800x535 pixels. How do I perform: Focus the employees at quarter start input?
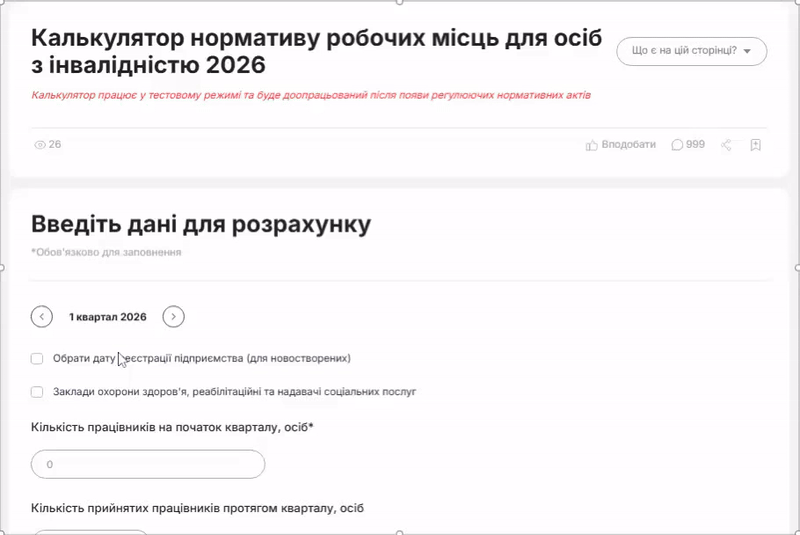coord(148,465)
